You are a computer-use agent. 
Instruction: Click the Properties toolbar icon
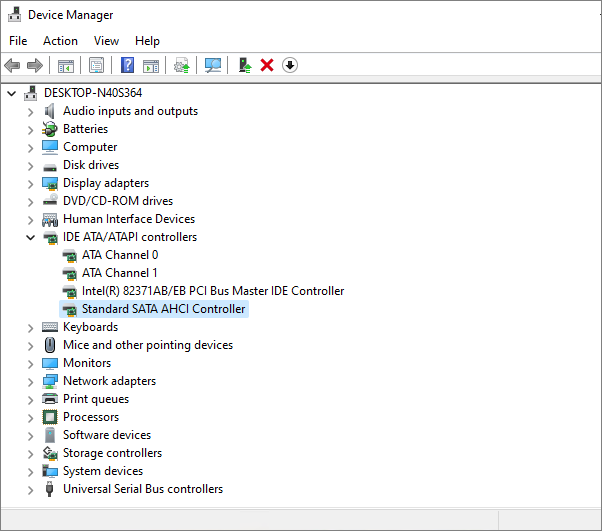pyautogui.click(x=96, y=65)
